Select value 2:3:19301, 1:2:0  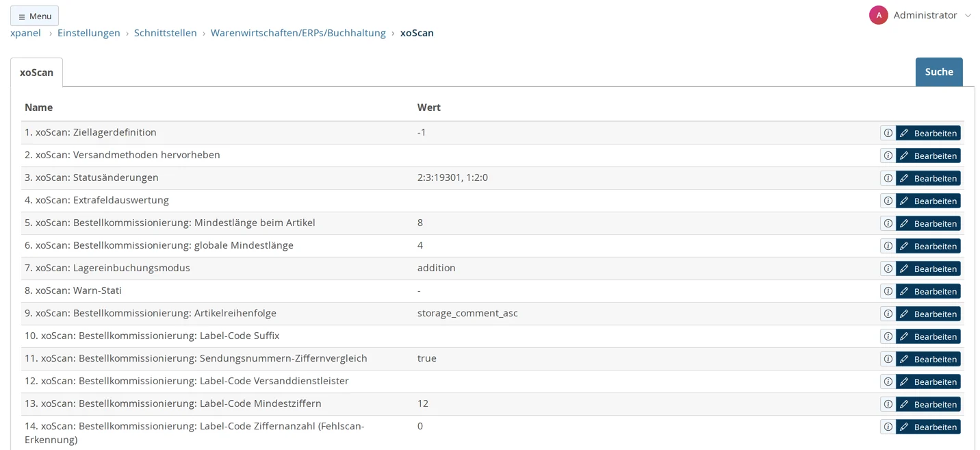point(452,177)
